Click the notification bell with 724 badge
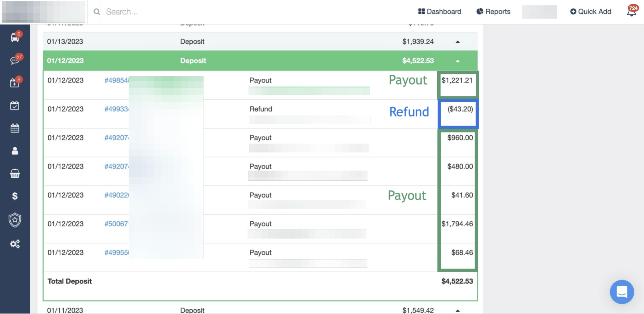644x314 pixels. [631, 12]
